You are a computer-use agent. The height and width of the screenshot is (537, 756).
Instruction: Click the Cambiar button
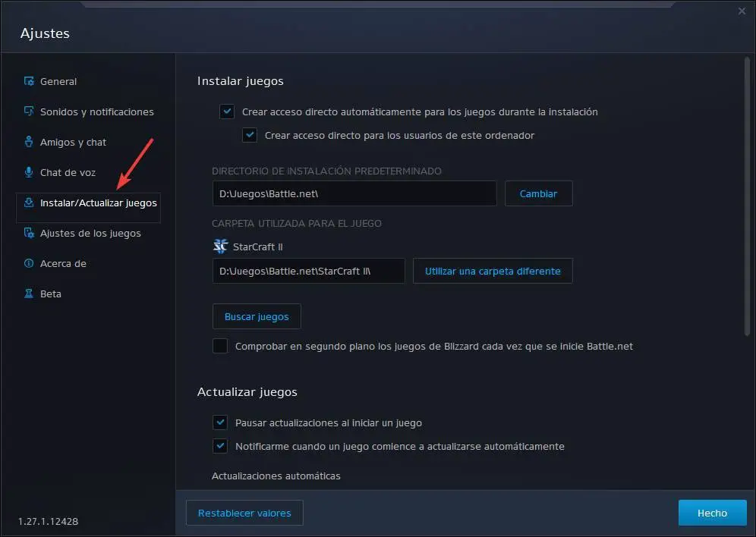[538, 193]
